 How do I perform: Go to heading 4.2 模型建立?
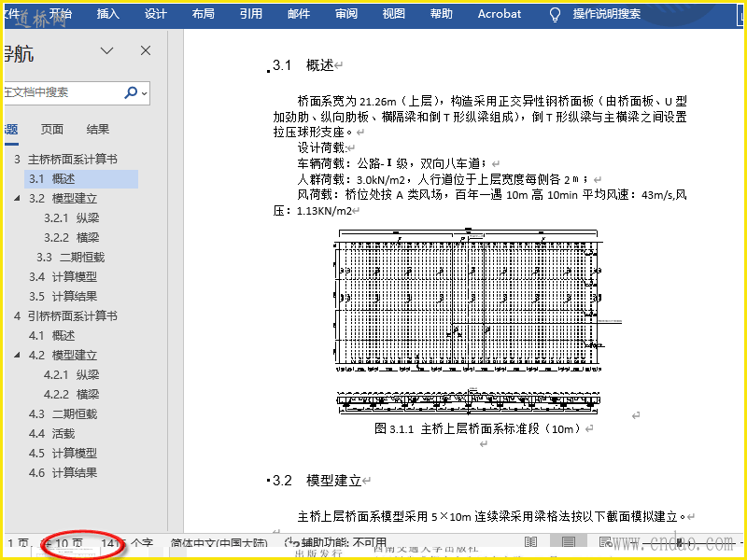click(63, 356)
